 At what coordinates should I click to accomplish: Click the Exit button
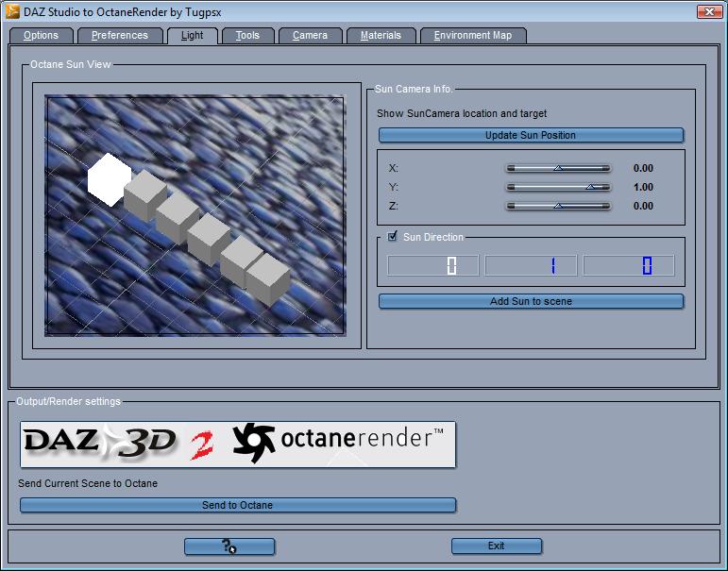tap(497, 546)
